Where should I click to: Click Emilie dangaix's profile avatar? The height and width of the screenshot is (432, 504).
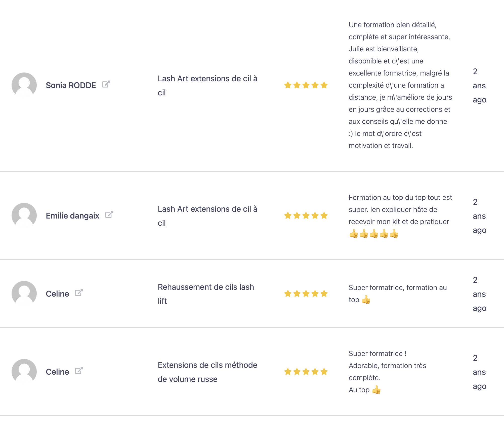pyautogui.click(x=24, y=215)
